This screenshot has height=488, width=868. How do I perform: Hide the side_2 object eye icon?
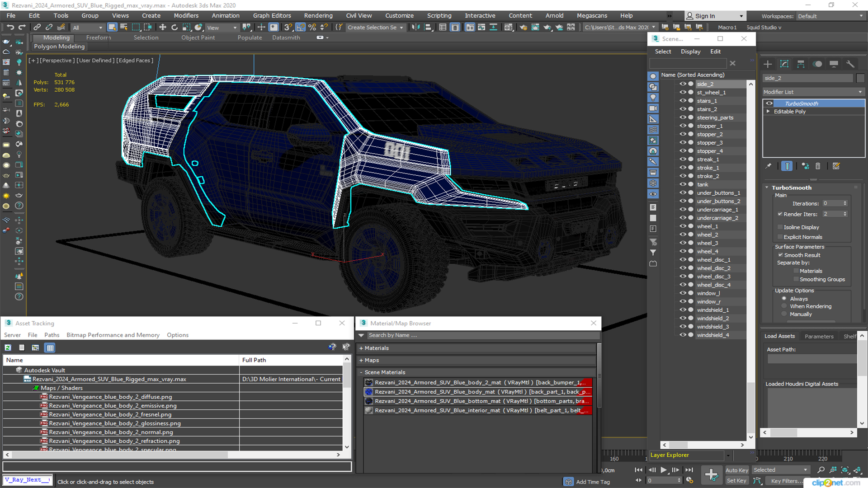683,84
